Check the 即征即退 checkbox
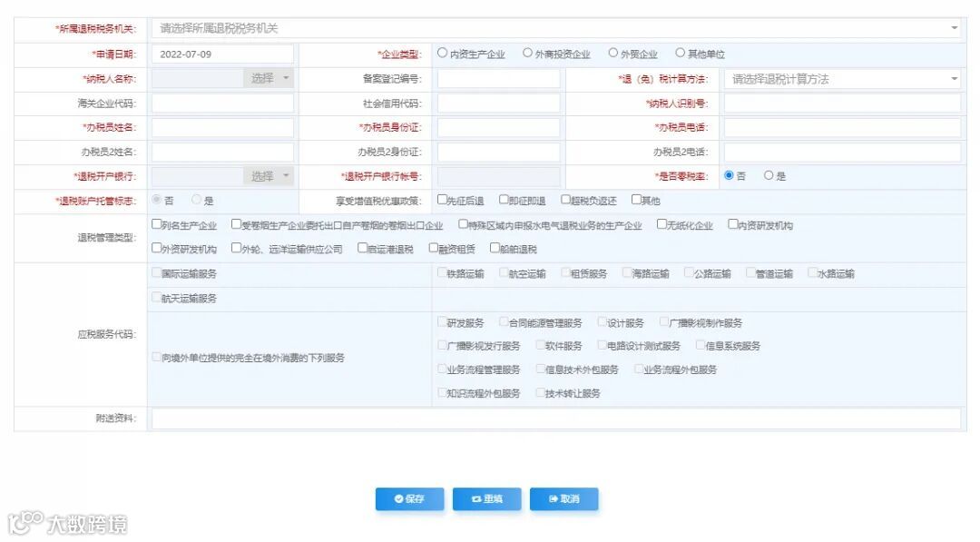980x542 pixels. (x=504, y=200)
